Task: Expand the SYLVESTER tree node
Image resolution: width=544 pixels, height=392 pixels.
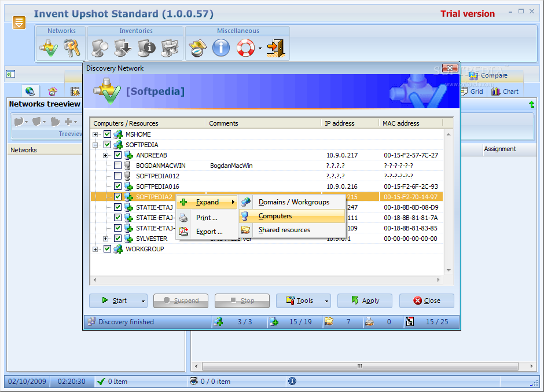Action: 106,239
